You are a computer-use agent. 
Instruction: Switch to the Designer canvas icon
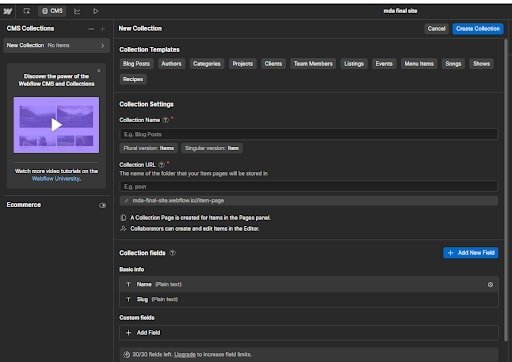tap(27, 11)
